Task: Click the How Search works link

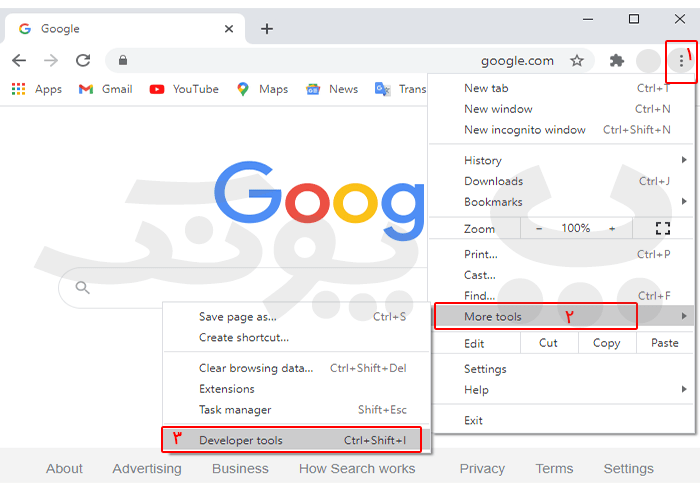Action: (x=357, y=469)
